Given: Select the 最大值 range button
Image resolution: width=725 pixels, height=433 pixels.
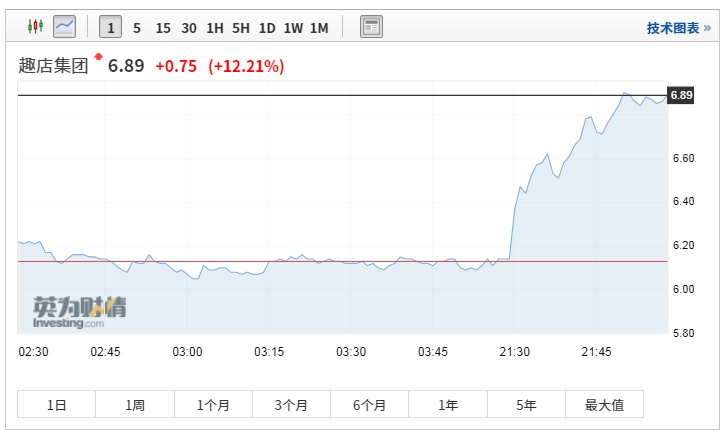Looking at the screenshot, I should coord(604,405).
